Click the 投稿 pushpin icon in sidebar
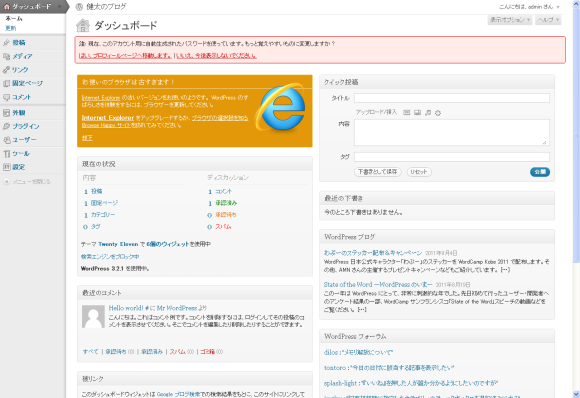The width and height of the screenshot is (580, 398). point(6,43)
